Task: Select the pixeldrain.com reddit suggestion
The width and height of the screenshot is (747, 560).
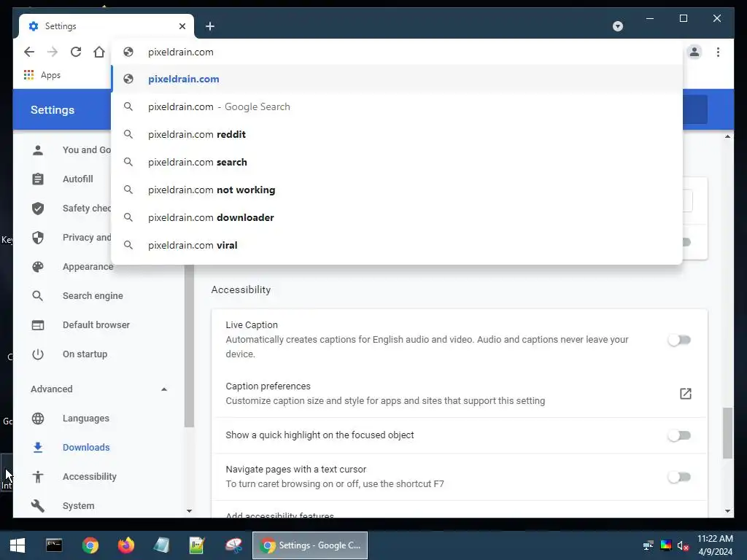Action: [x=396, y=134]
